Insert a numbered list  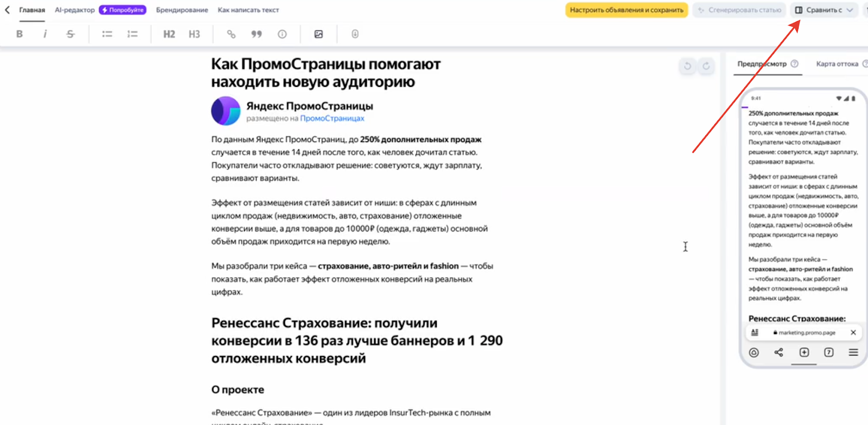pos(132,34)
